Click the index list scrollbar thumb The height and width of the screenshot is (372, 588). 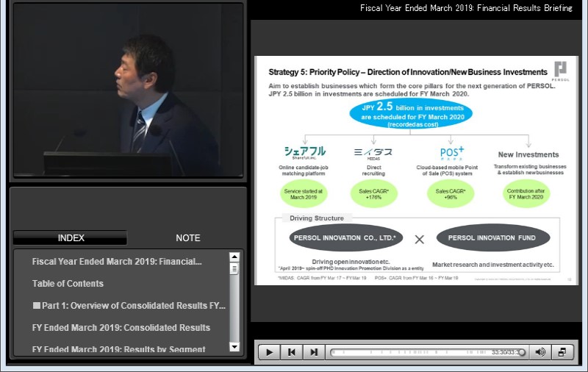234,269
